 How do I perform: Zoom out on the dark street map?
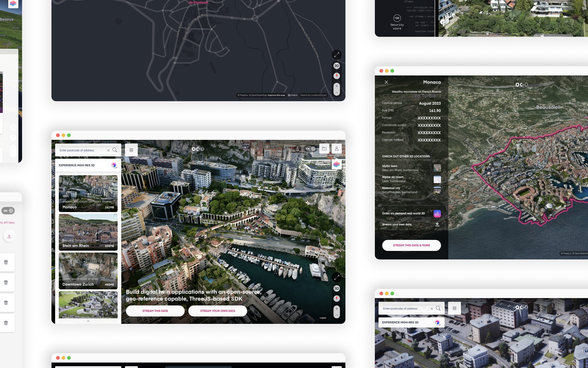pyautogui.click(x=336, y=92)
